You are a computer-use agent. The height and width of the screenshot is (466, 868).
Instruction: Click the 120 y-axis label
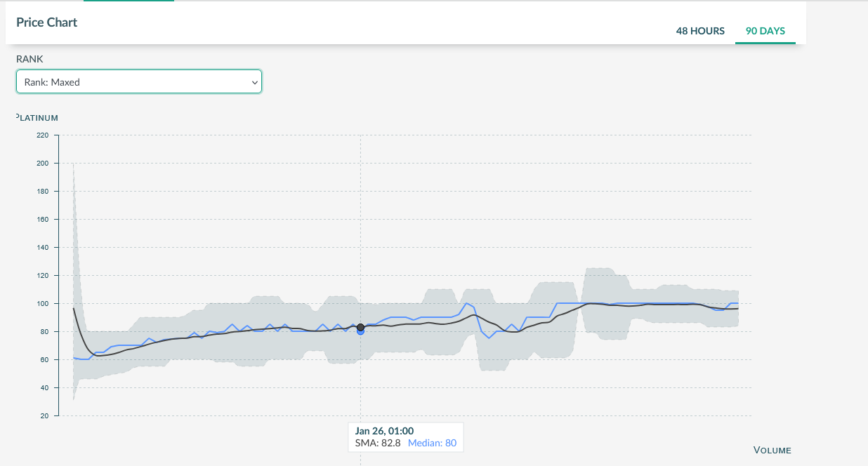tap(43, 275)
